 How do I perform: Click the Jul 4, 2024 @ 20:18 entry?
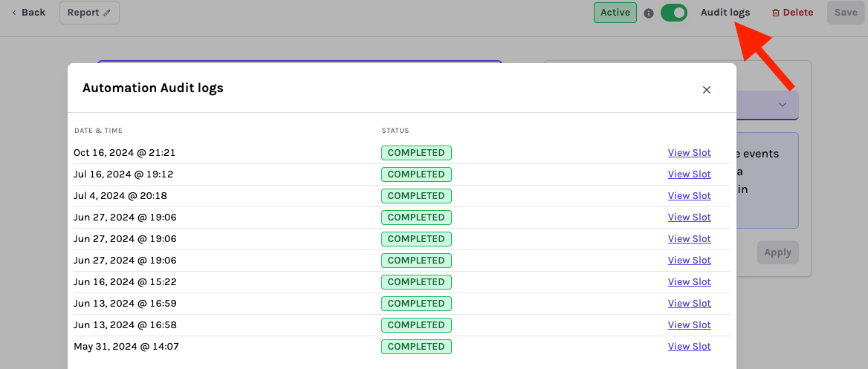[120, 196]
